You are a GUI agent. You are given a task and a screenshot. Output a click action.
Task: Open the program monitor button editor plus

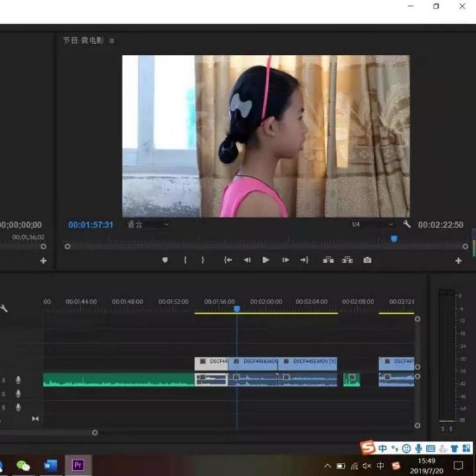coord(458,260)
